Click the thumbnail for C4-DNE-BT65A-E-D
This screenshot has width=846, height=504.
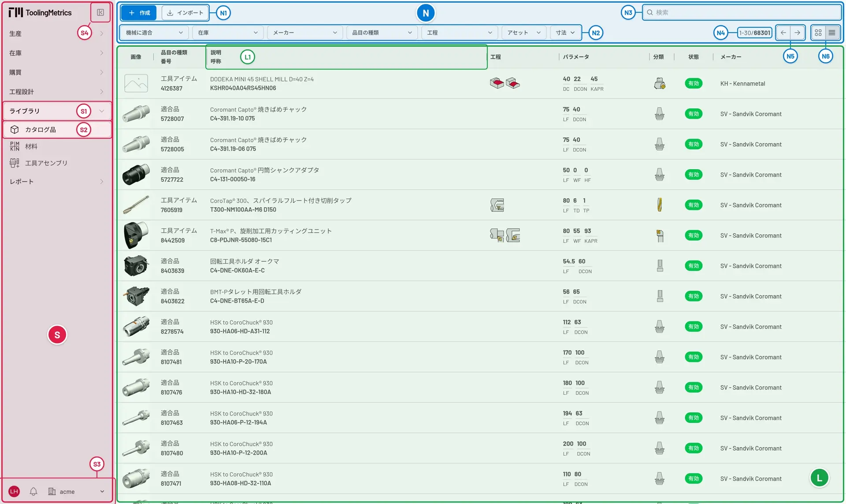click(x=136, y=296)
